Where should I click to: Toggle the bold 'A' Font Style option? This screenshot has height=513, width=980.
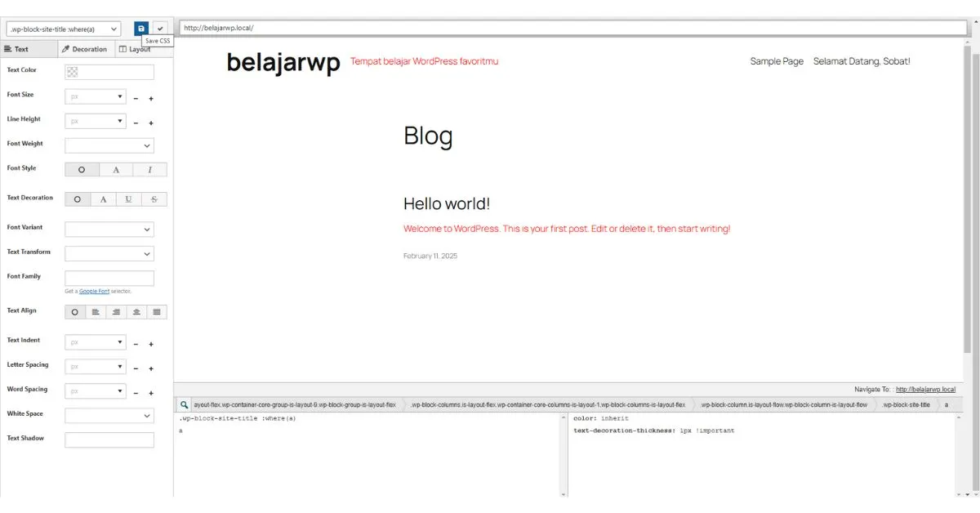click(115, 169)
